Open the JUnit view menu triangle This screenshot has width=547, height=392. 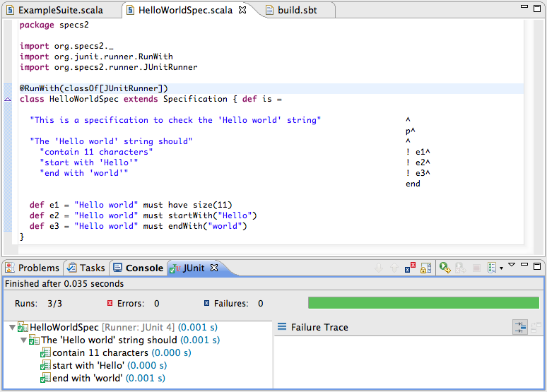click(512, 266)
